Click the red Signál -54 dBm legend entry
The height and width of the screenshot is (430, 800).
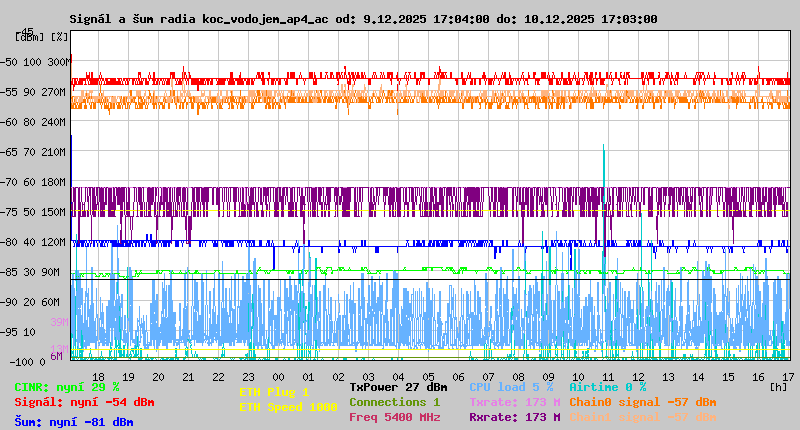tap(84, 402)
